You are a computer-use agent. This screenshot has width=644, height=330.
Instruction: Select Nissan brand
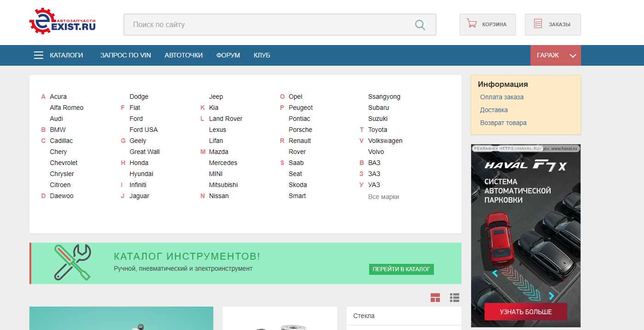point(219,196)
